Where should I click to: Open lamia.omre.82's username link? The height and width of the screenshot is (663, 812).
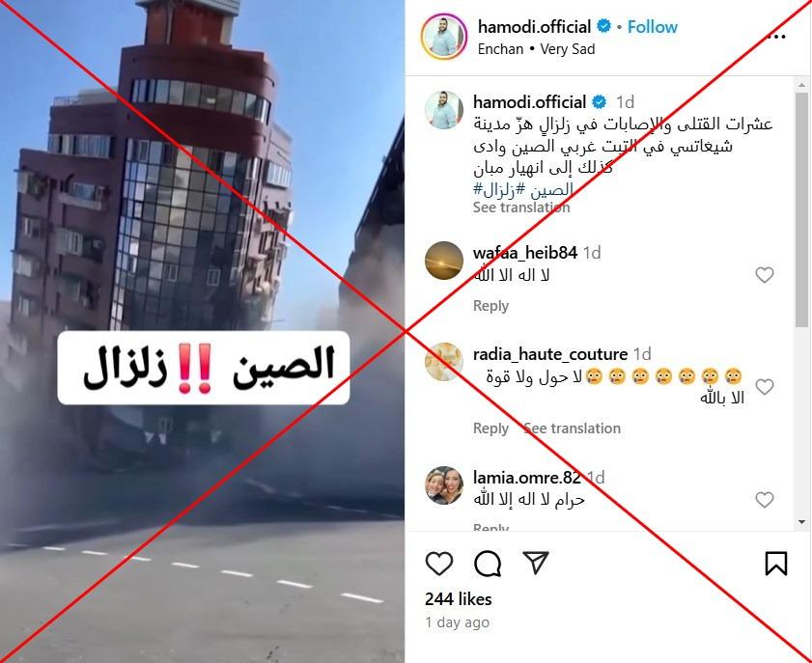point(526,478)
